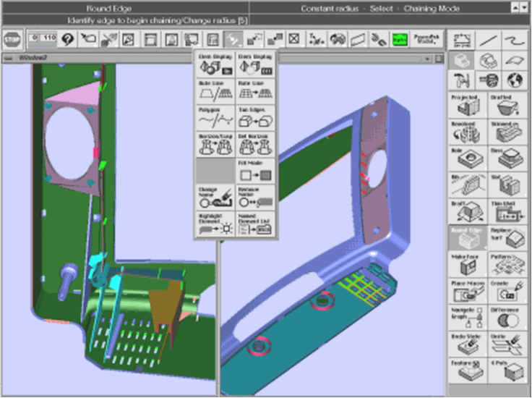The image size is (532, 398).
Task: Select the Horizon/Cusp option
Action: [215, 144]
